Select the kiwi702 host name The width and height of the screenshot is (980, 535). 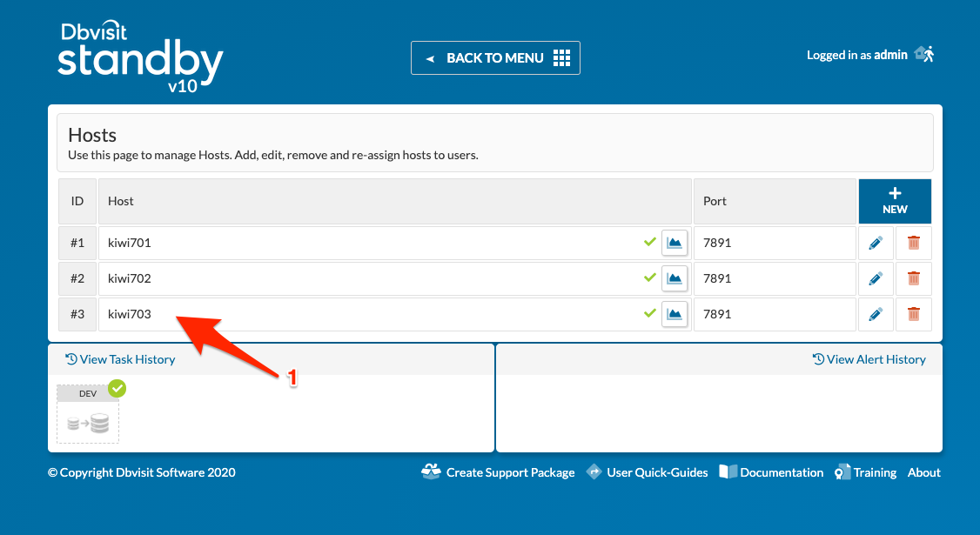click(130, 278)
